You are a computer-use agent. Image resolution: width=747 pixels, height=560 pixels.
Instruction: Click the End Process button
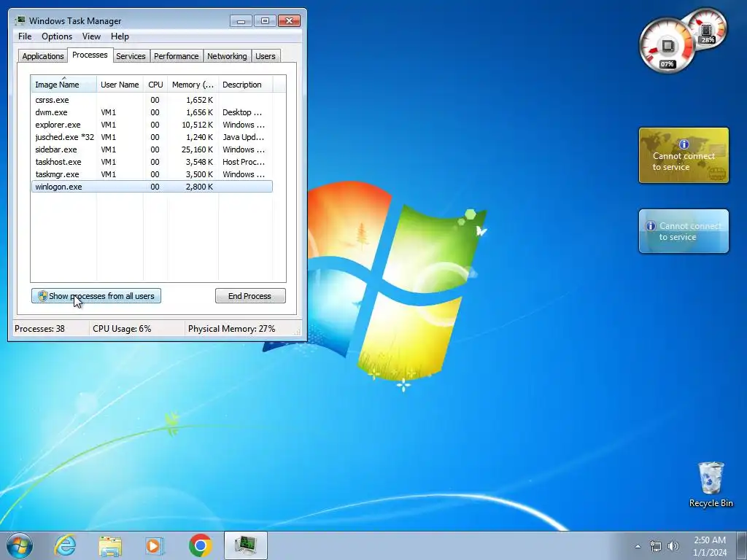250,296
